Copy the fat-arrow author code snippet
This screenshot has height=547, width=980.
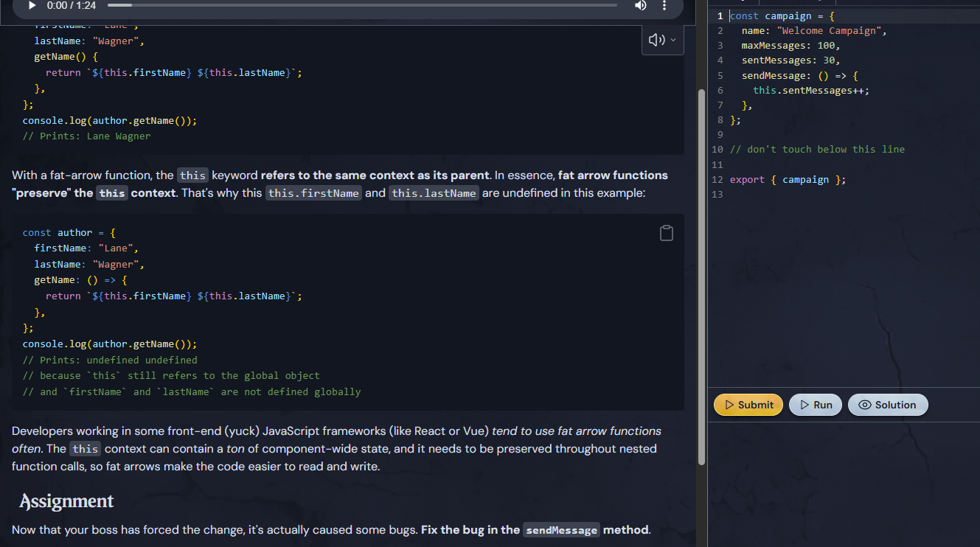[667, 233]
